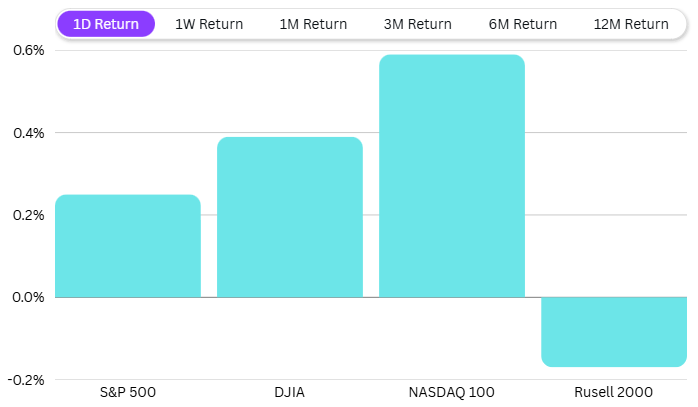Select the 1D Return tab
This screenshot has width=698, height=407.
pyautogui.click(x=106, y=24)
